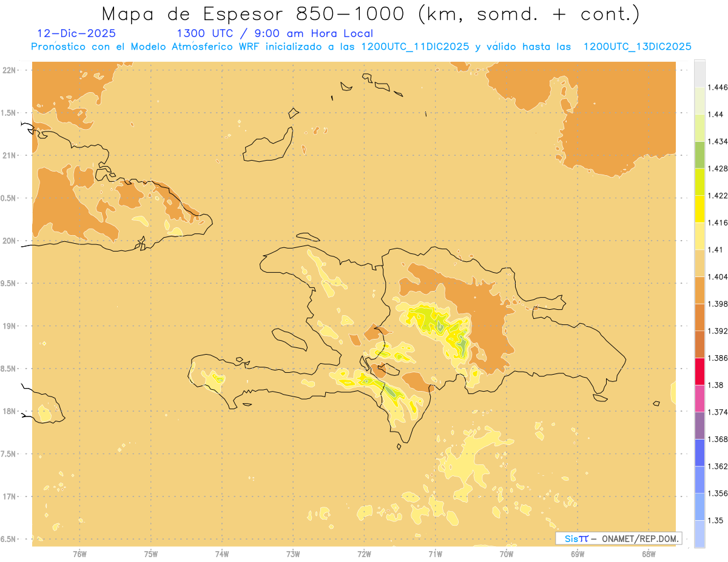This screenshot has width=728, height=562.
Task: Click the longitude label '74W'
Action: pos(222,554)
